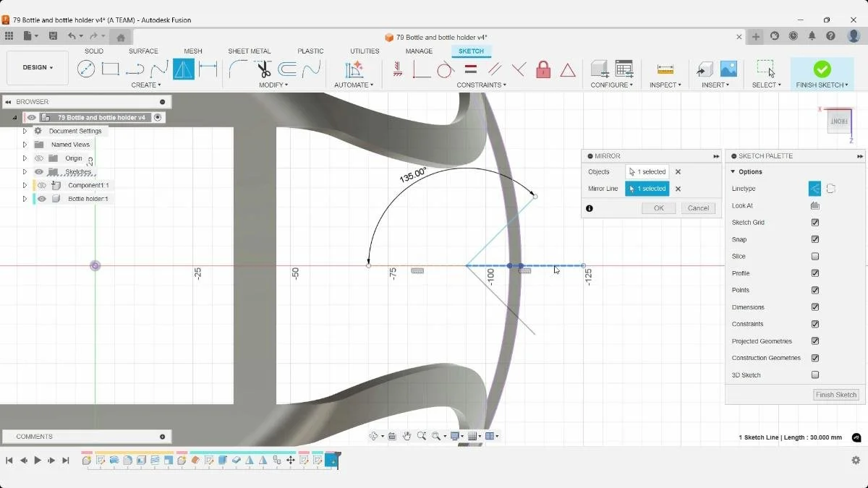Apply the Tangent constraint
This screenshot has height=488, width=868.
(x=445, y=69)
